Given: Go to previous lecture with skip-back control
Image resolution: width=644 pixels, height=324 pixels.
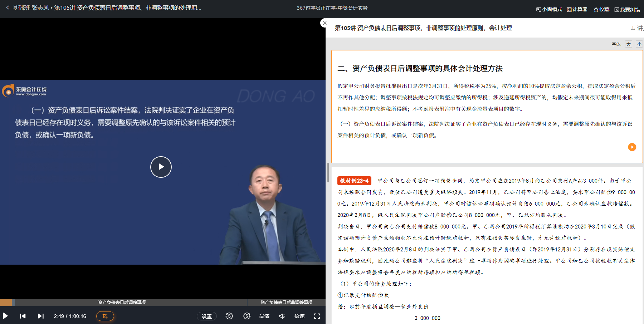Looking at the screenshot, I should coord(23,316).
